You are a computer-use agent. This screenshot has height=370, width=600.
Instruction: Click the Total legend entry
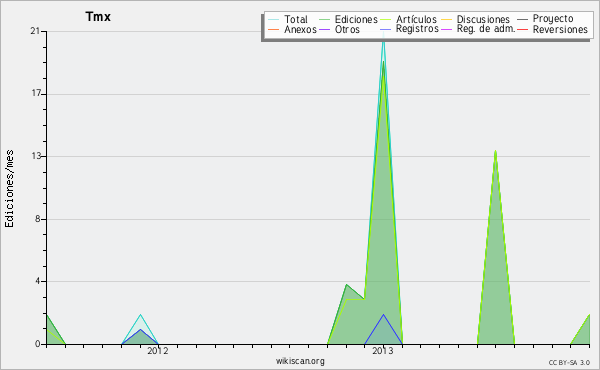[288, 19]
